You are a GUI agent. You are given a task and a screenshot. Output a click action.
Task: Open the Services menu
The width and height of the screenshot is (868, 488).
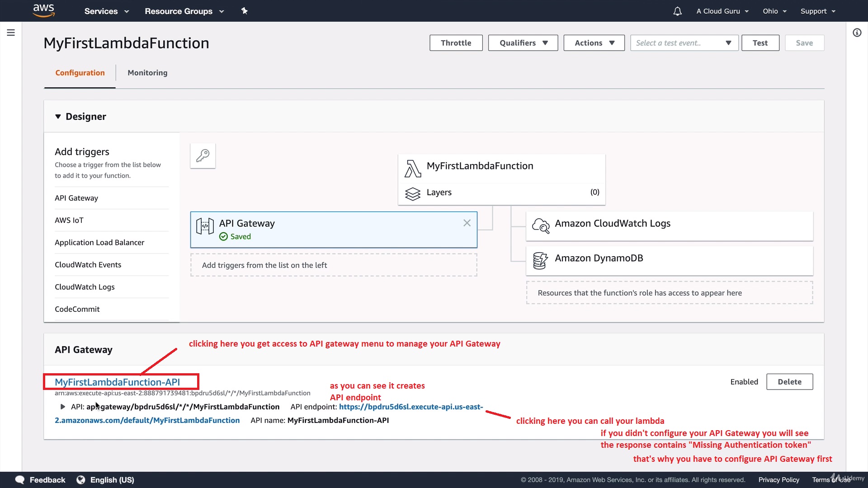106,11
